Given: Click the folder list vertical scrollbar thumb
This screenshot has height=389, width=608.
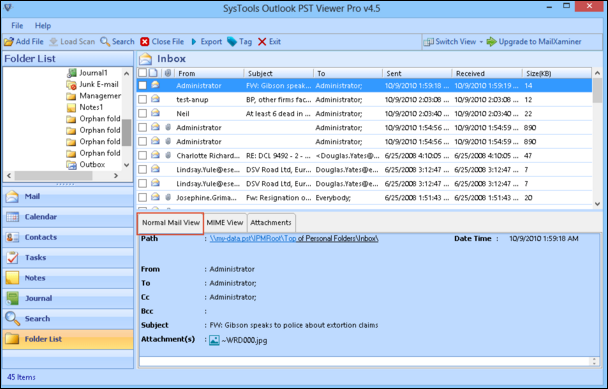Looking at the screenshot, I should click(x=126, y=133).
